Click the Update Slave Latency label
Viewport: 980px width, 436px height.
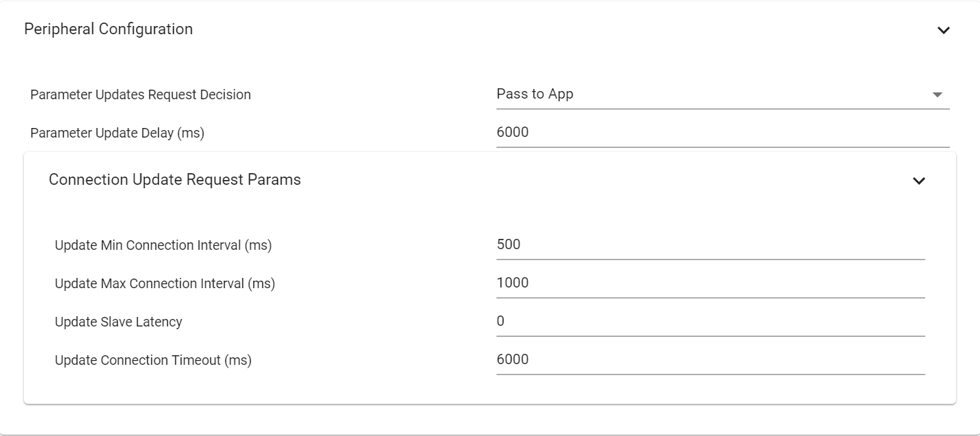(x=118, y=322)
